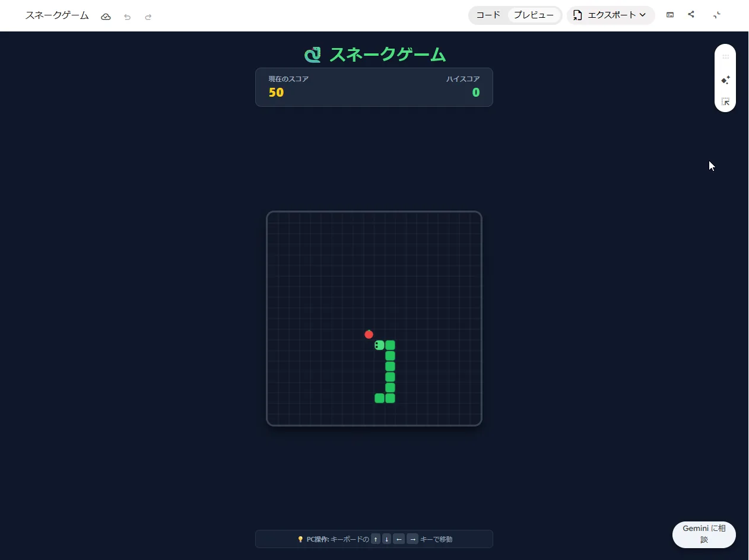Click the ハイスコア label

(x=463, y=79)
